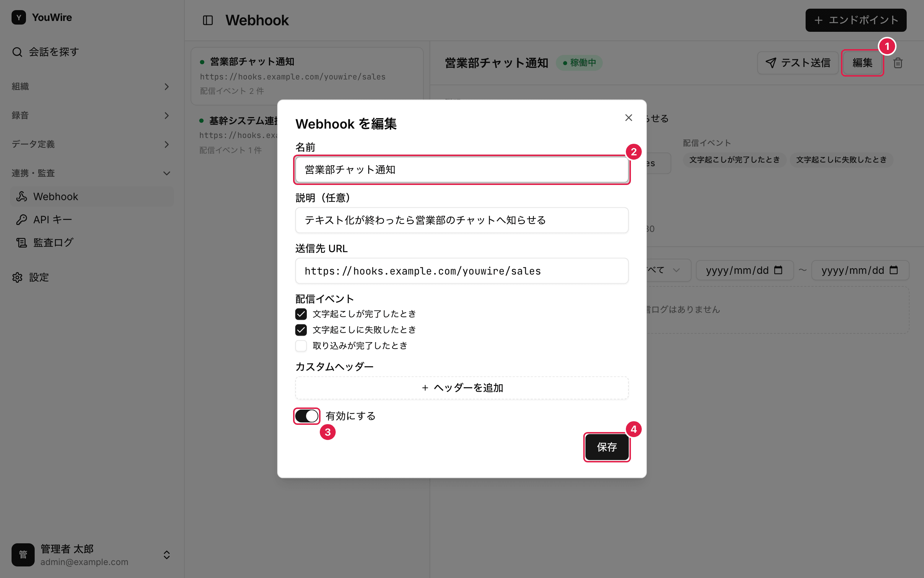Click the trash delete icon next to 編集
This screenshot has height=578, width=924.
click(898, 63)
